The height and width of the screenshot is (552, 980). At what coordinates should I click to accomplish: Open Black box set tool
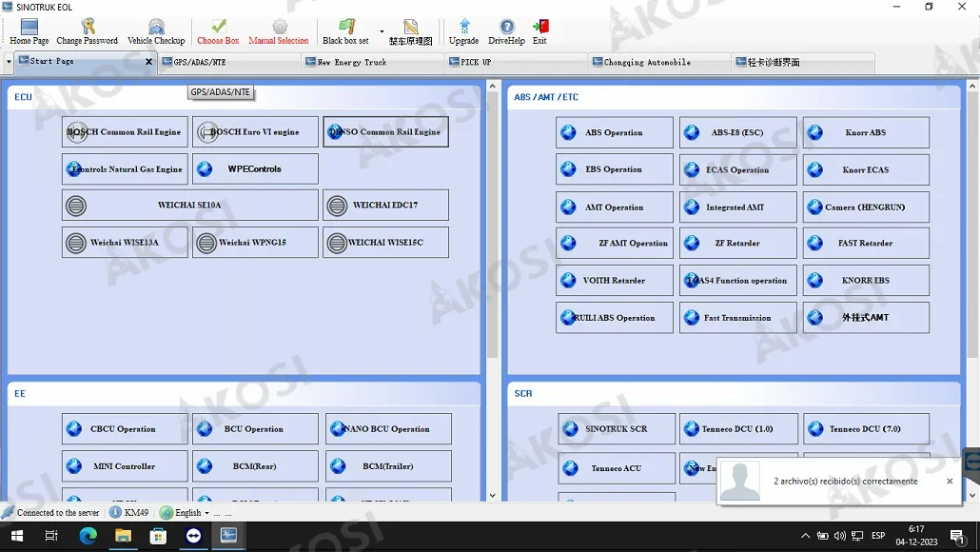(345, 31)
